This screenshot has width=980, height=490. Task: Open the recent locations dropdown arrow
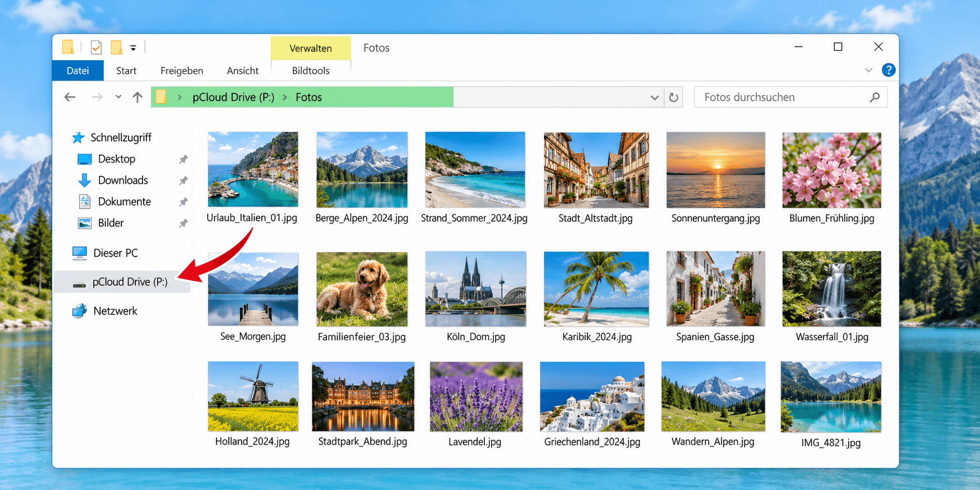pyautogui.click(x=118, y=97)
